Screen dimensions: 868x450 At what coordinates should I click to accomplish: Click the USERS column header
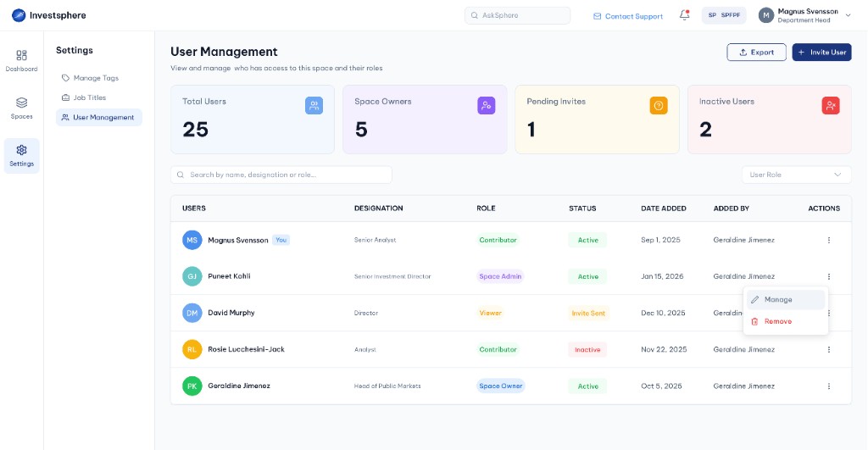pyautogui.click(x=194, y=208)
